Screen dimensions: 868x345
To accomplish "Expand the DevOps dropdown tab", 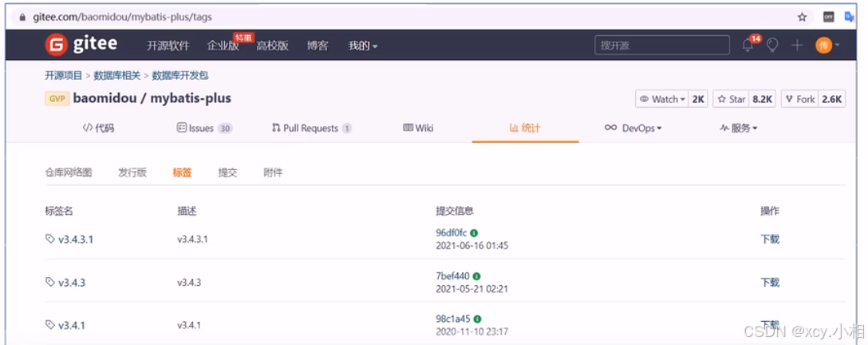I will coord(633,128).
